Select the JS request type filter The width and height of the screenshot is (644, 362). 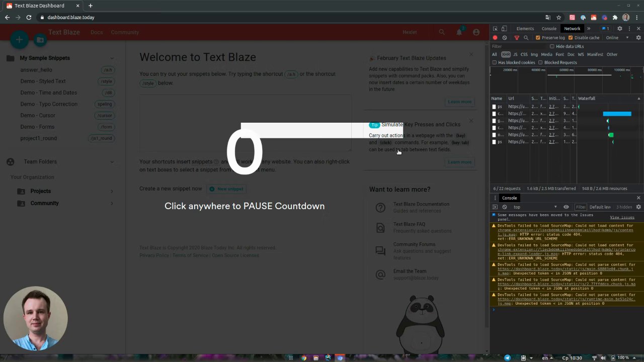pyautogui.click(x=515, y=54)
